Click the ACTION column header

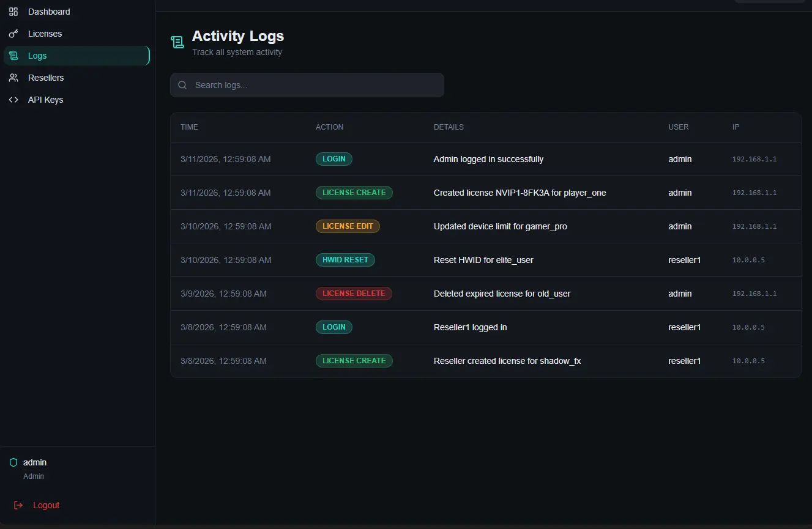click(329, 127)
